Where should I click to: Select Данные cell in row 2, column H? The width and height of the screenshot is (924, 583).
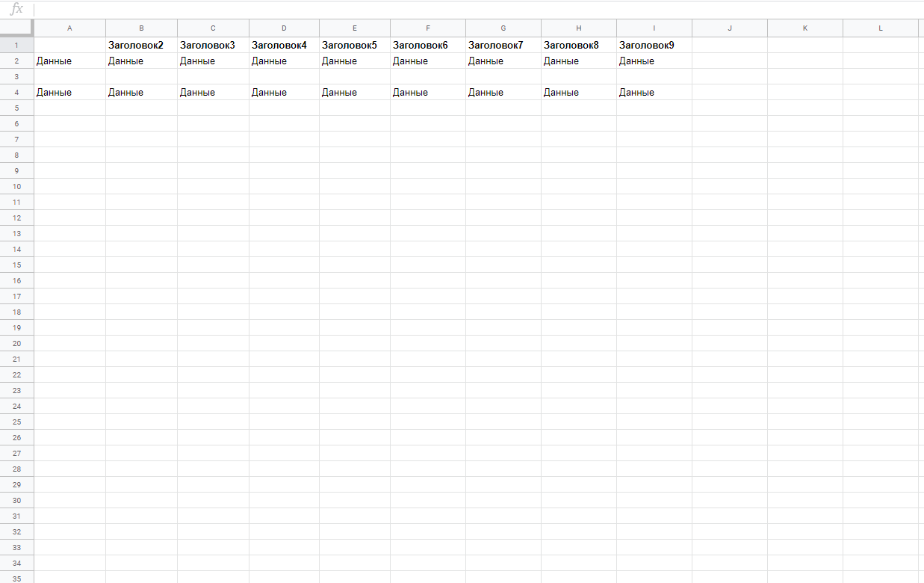click(579, 61)
